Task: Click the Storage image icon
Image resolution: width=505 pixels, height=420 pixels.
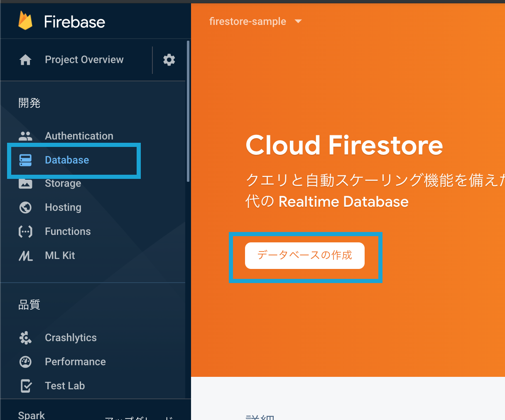Action: (x=25, y=183)
